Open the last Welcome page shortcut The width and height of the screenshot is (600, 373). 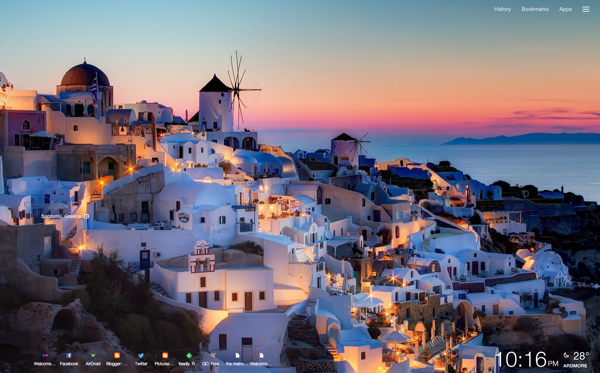[261, 355]
